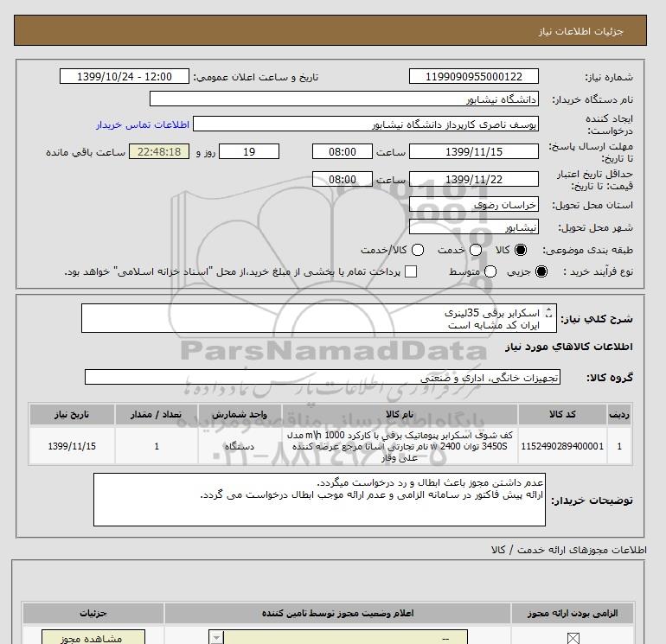Click the واحد شمارش column header

(x=240, y=414)
